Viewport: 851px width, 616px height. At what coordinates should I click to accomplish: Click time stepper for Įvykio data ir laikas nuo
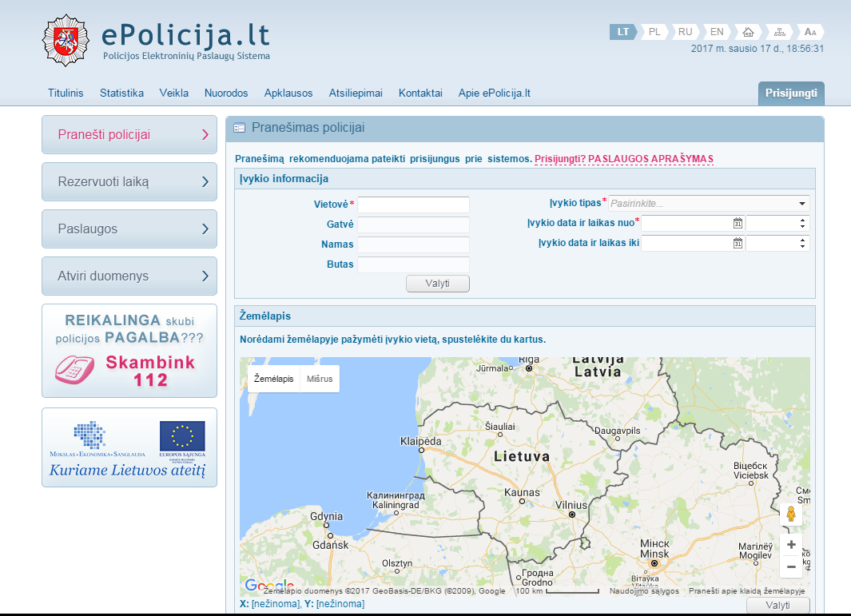802,223
